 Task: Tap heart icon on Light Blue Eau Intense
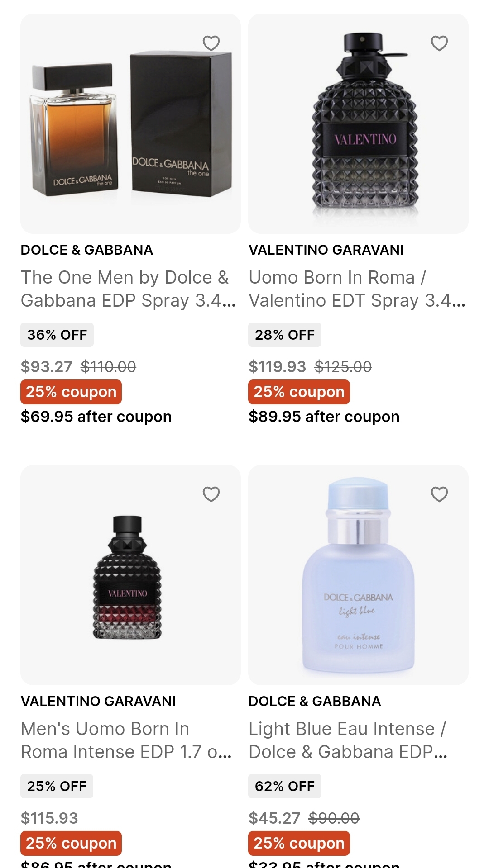pos(439,494)
